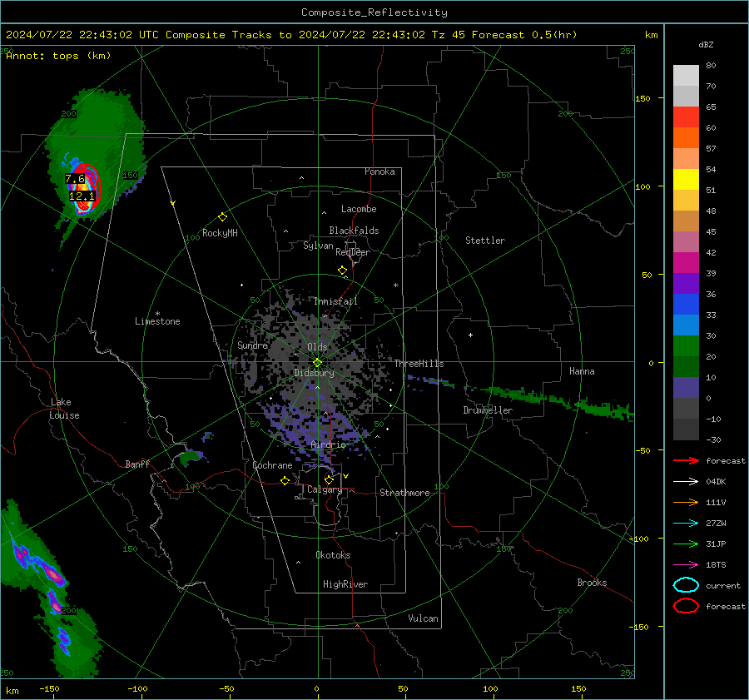This screenshot has width=749, height=700.
Task: Click the Lacombe city label
Action: point(359,209)
